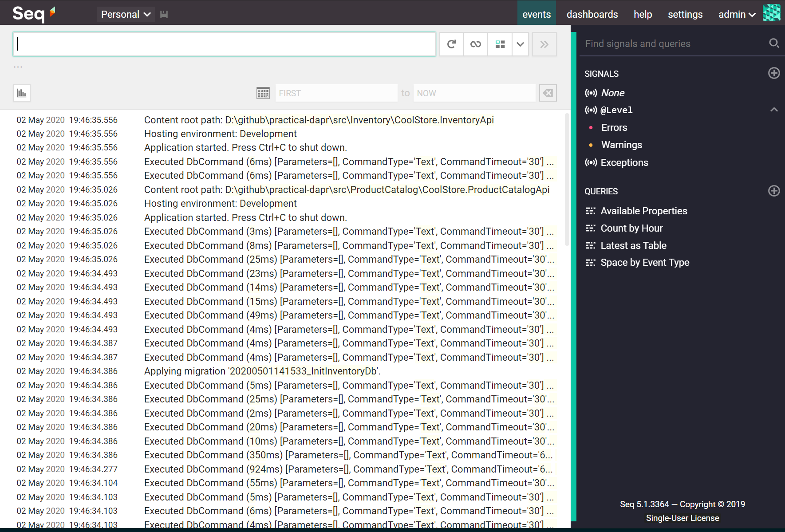Open the date range calendar icon
Image resolution: width=785 pixels, height=532 pixels.
pos(263,93)
